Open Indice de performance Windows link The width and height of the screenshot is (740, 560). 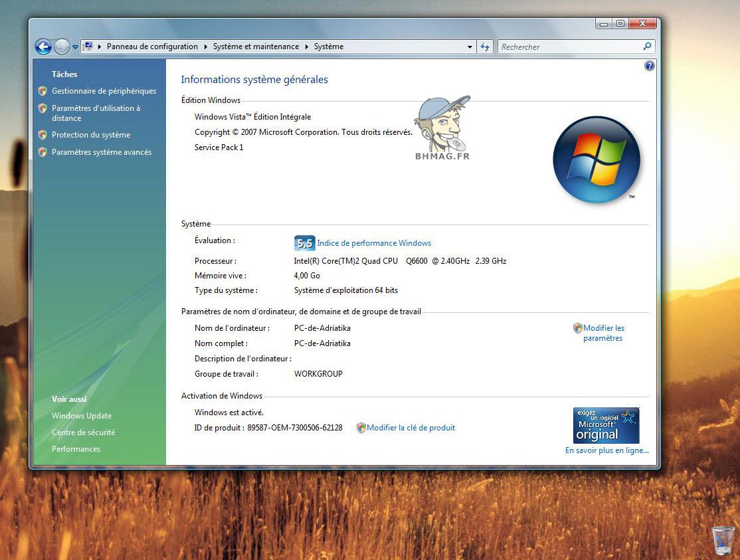pos(374,243)
